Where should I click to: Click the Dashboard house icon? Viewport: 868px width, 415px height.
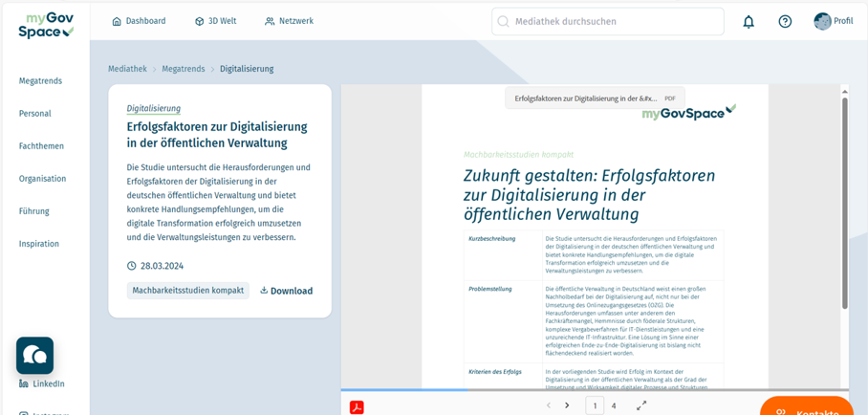point(117,22)
